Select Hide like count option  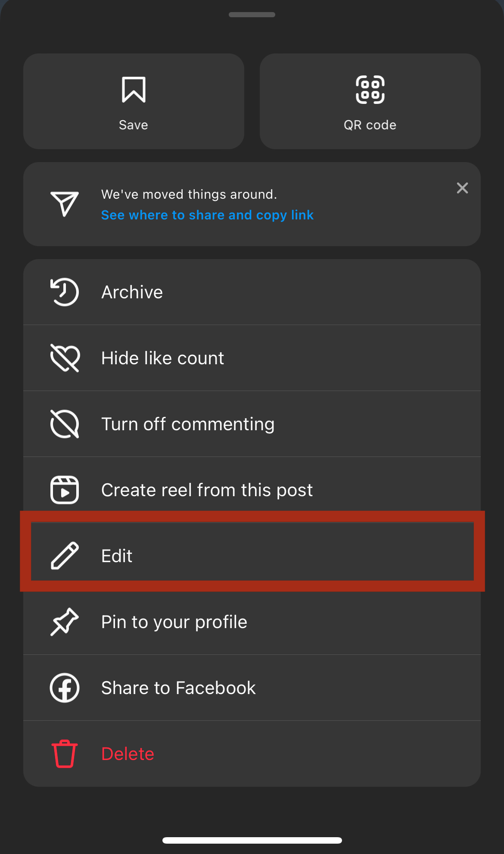[162, 358]
